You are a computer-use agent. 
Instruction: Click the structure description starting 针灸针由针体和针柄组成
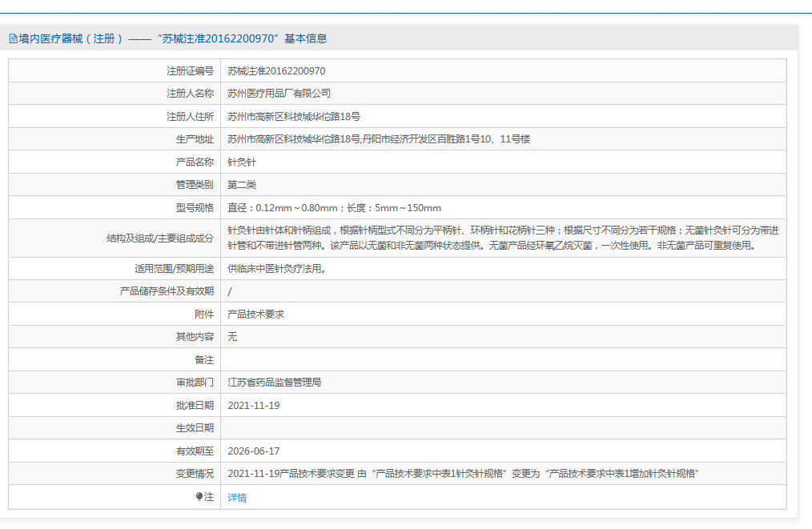click(x=504, y=238)
